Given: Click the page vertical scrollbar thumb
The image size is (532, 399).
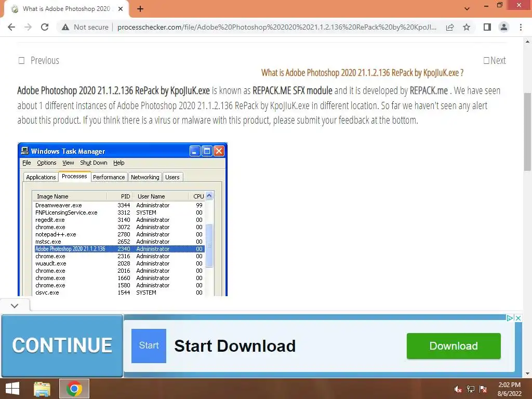Looking at the screenshot, I should click(x=527, y=131).
